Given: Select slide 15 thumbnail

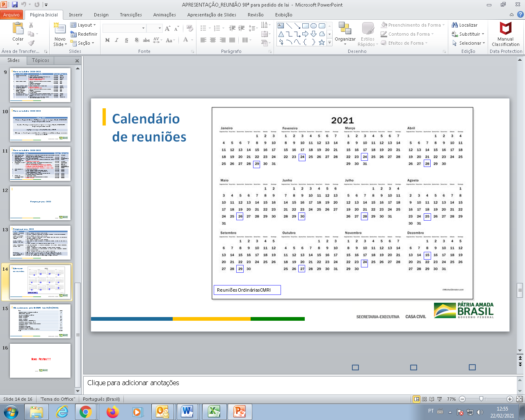Looking at the screenshot, I should click(40, 321).
